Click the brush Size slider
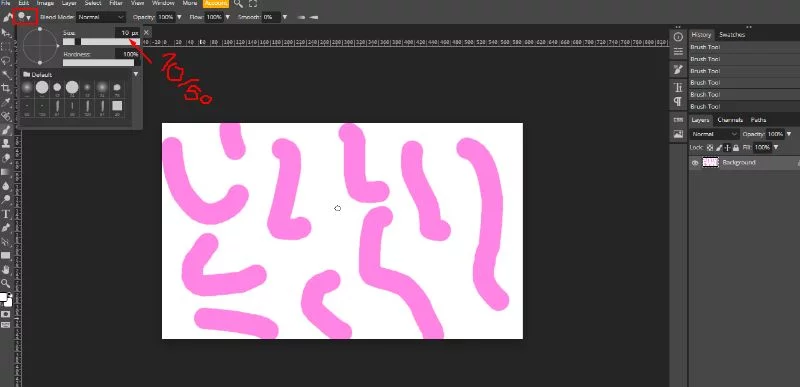Viewport: 800px width, 387px height. pos(101,42)
